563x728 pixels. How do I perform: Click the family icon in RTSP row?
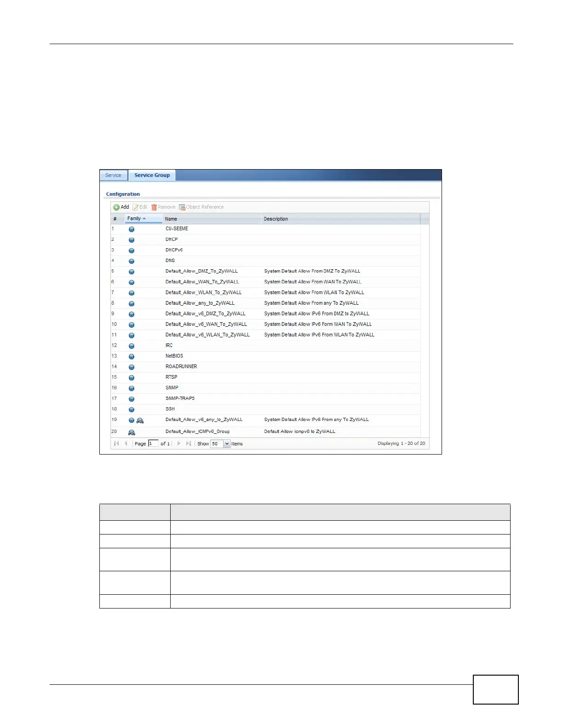(x=132, y=377)
